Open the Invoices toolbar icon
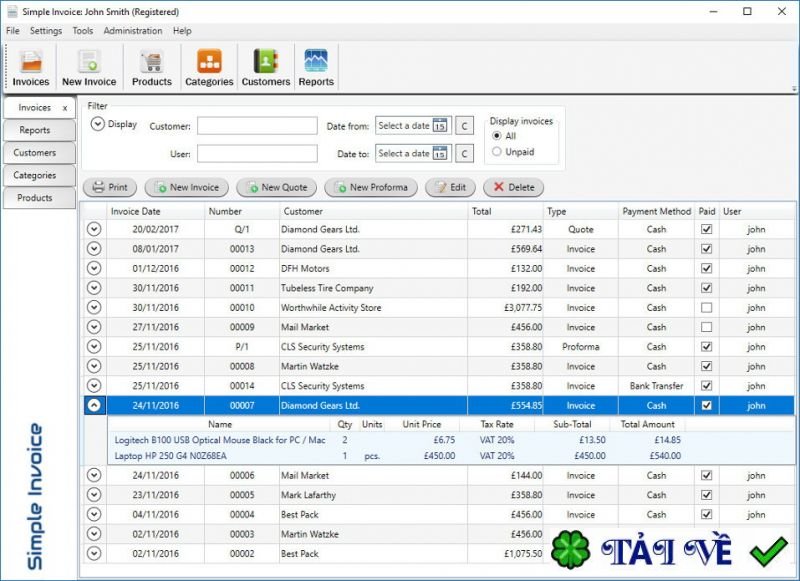The image size is (800, 581). 29,64
